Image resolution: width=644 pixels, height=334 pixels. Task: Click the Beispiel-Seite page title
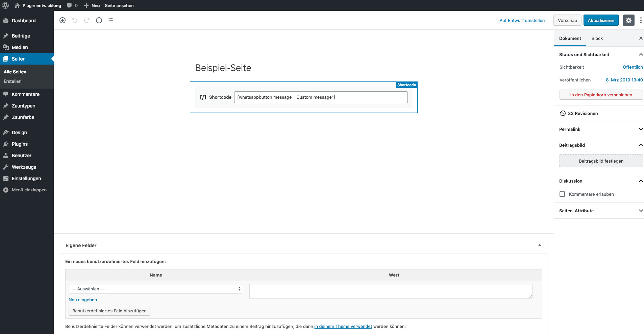[223, 68]
